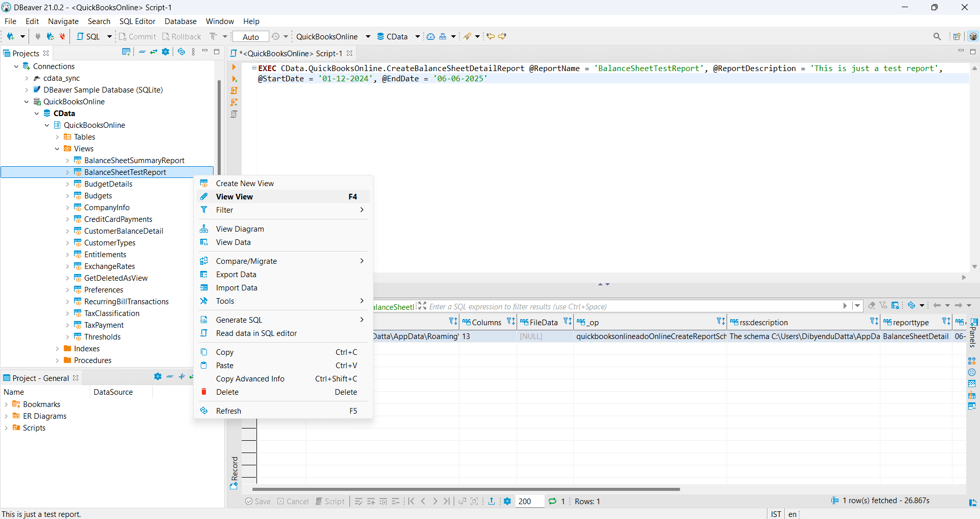980x519 pixels.
Task: Select View Data from context menu
Action: tap(233, 242)
